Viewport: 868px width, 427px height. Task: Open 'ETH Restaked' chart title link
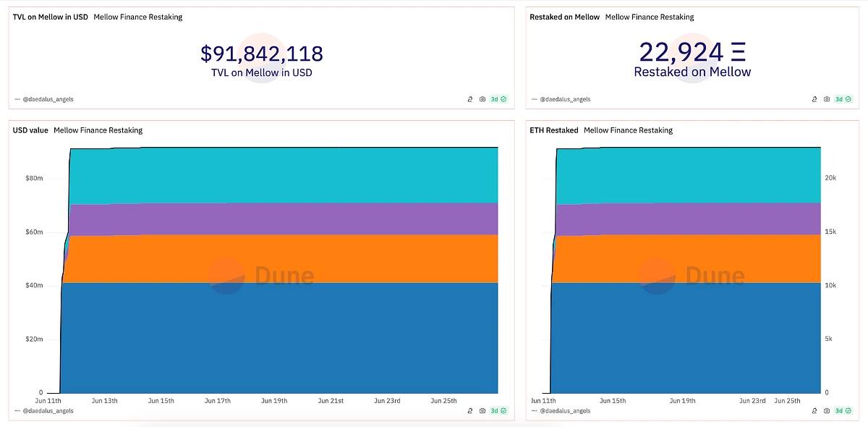pos(553,130)
